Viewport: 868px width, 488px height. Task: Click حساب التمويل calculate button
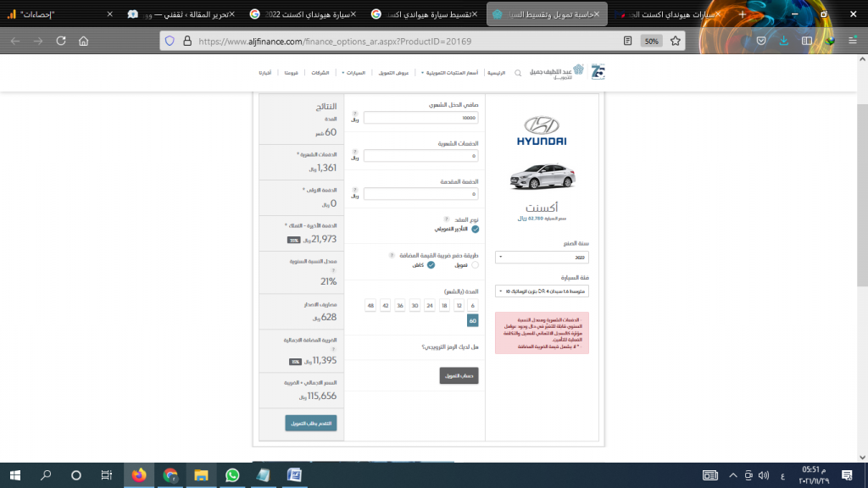coord(459,375)
